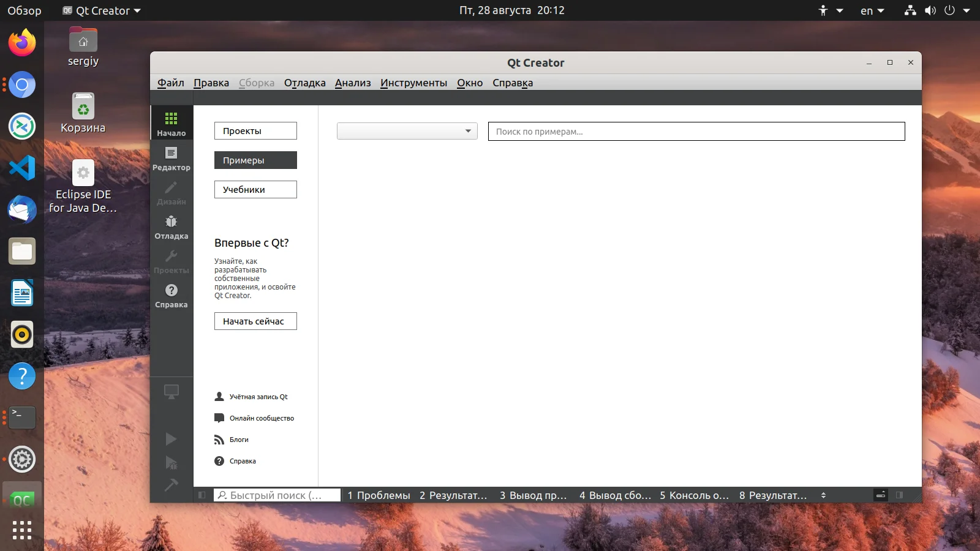Open the 1 Проблемы output pane

(379, 495)
